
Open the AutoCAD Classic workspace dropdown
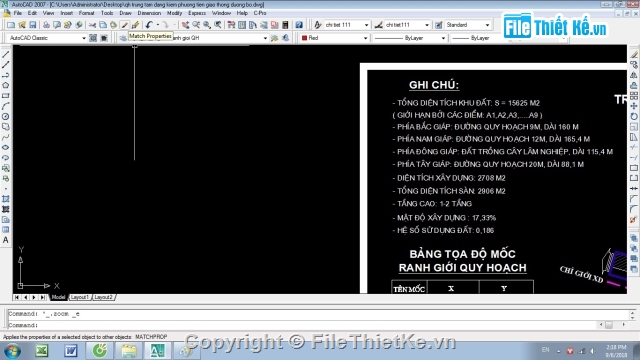point(47,38)
